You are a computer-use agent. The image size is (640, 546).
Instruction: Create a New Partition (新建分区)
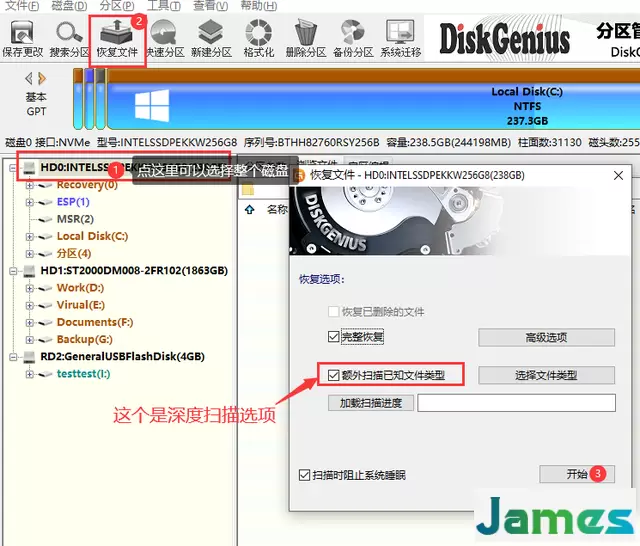[x=211, y=39]
